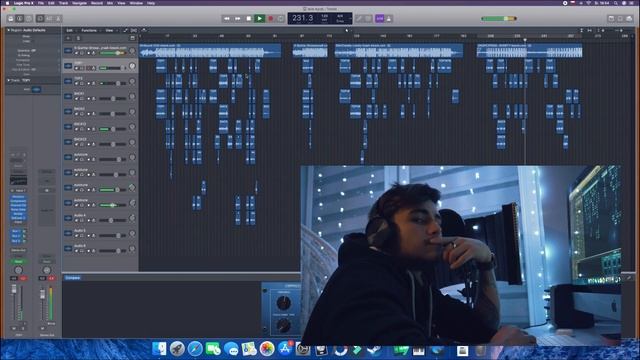Show global tracks button above track headers

point(132,38)
